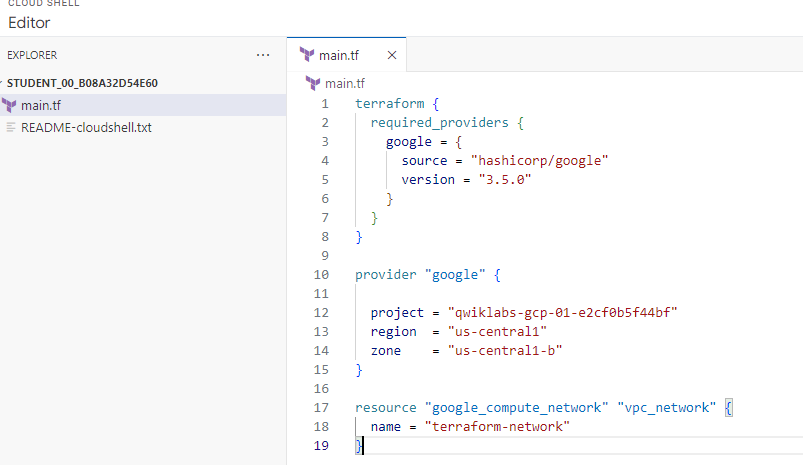Click the "resource" keyword on line 17
Screen dimensions: 803x465
click(386, 408)
